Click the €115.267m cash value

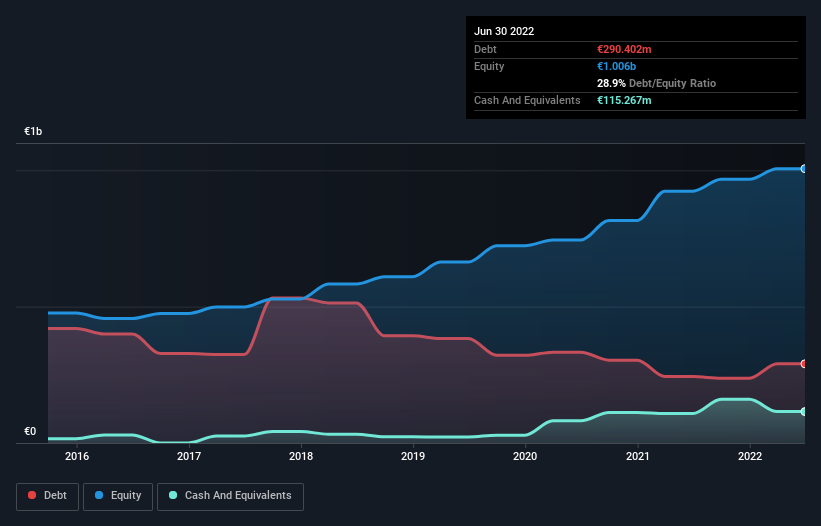[x=624, y=100]
